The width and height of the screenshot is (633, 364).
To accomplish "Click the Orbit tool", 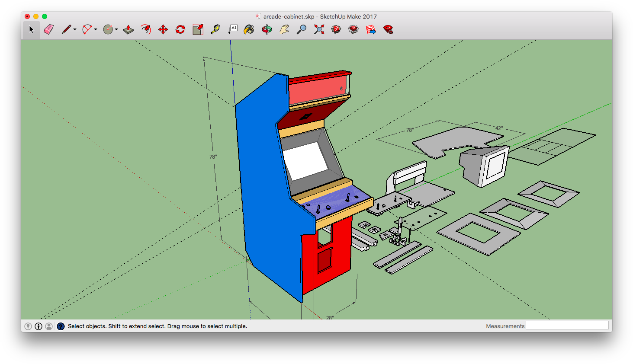I will pos(267,29).
